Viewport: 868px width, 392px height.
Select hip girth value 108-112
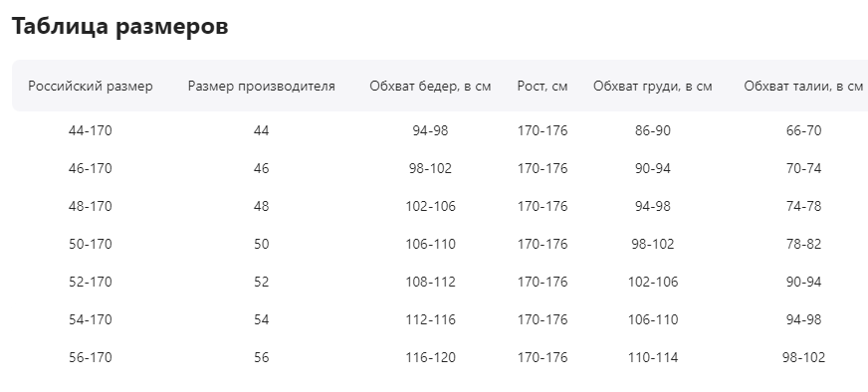[430, 282]
